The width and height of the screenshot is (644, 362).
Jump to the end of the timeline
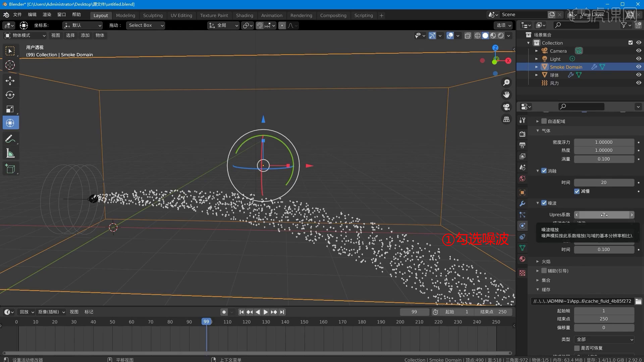(282, 312)
